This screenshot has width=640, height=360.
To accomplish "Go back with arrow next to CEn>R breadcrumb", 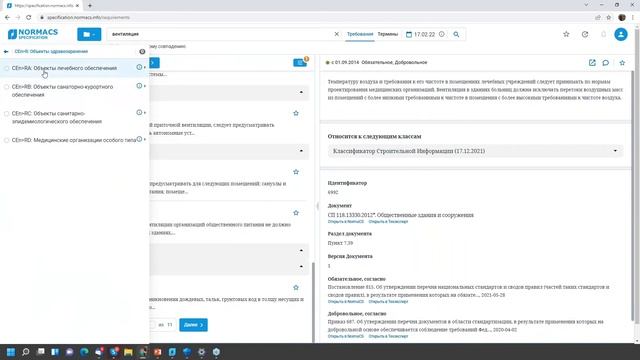I will (x=6, y=51).
